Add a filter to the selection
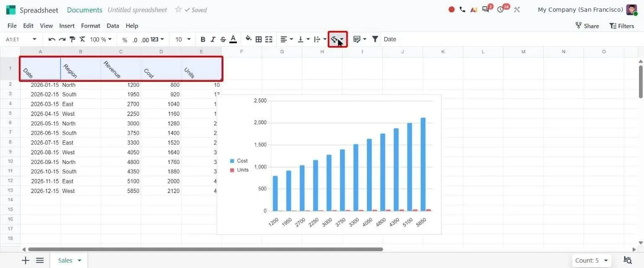Viewport: 644px width, 268px height. click(375, 39)
